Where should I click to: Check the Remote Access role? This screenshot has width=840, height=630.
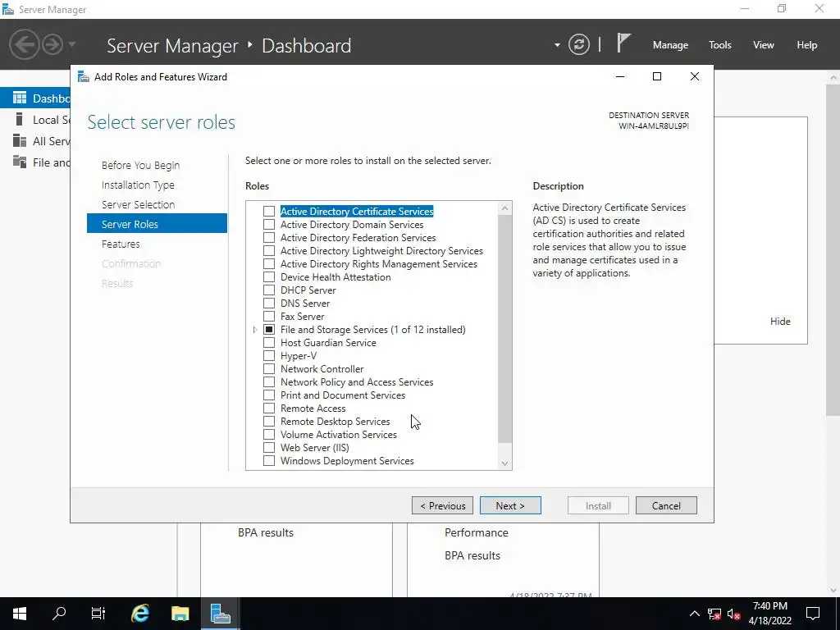269,409
